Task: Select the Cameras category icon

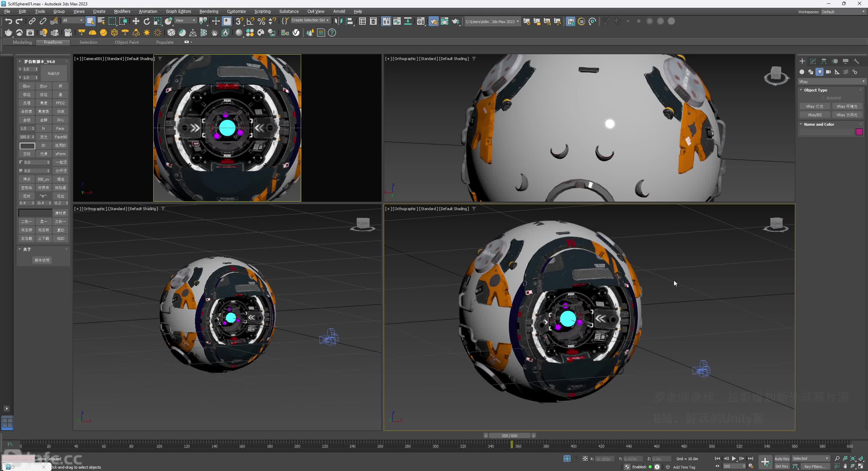Action: (x=828, y=72)
